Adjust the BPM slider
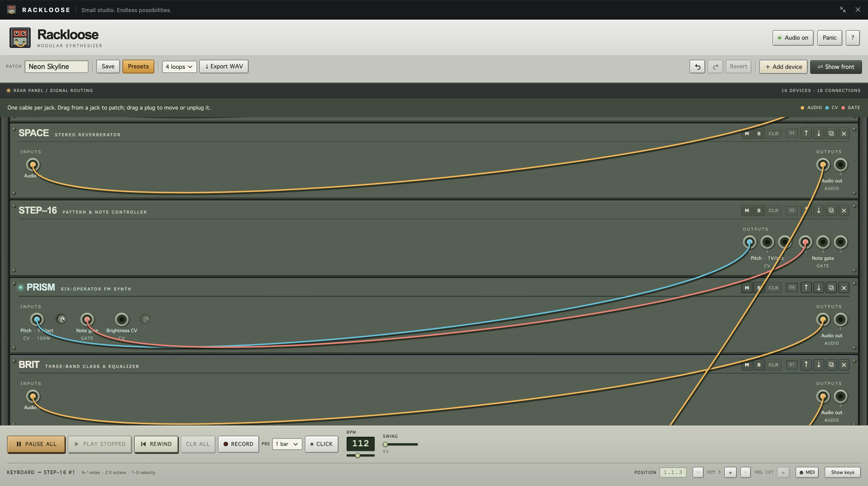868x486 pixels. [x=360, y=456]
